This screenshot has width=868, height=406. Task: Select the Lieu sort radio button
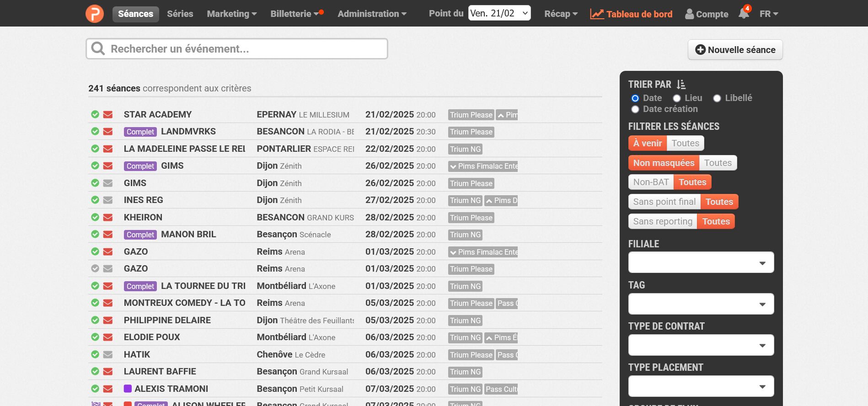(x=677, y=98)
